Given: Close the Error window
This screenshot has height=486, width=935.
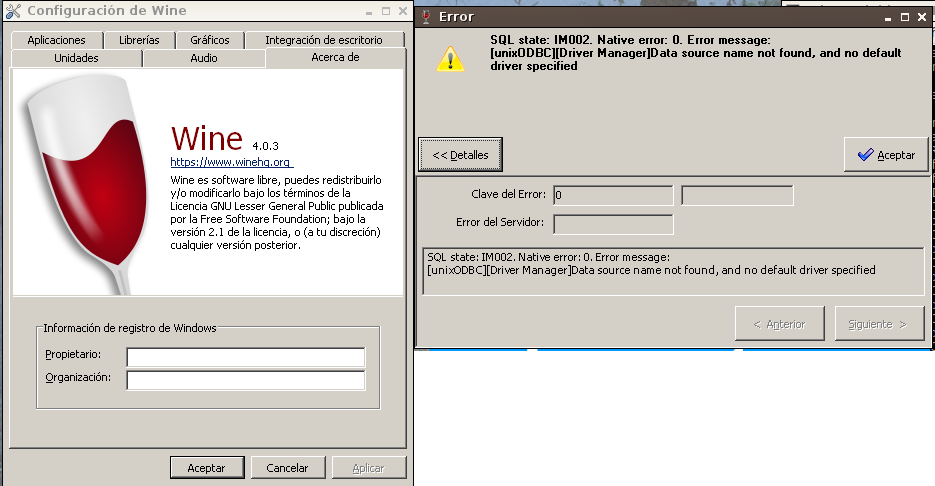Looking at the screenshot, I should 922,17.
